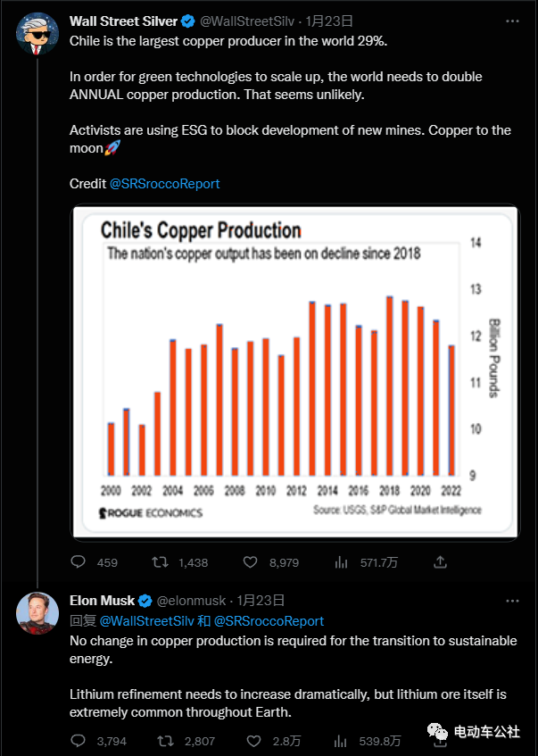
Task: Reply to the Wall Street Silver tweet
Action: coord(79,562)
